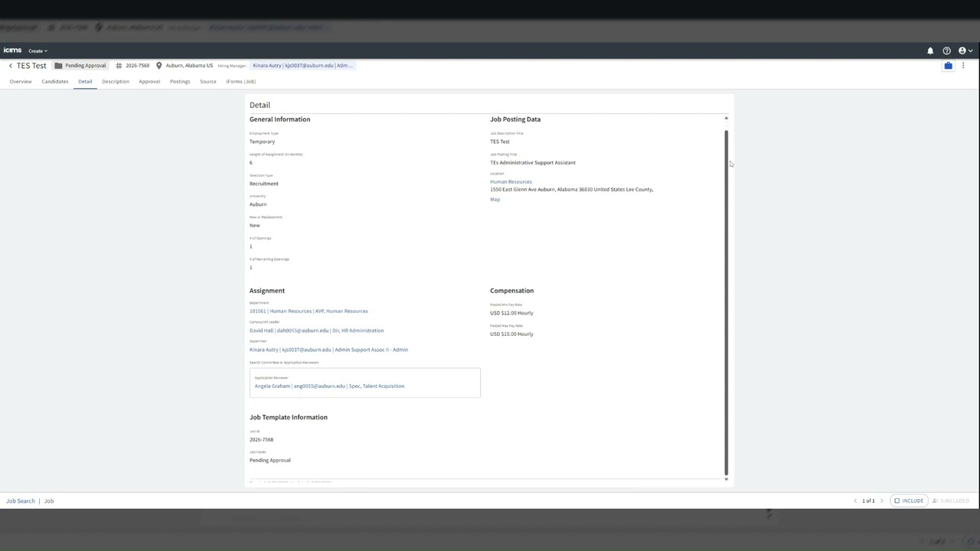The height and width of the screenshot is (551, 980).
Task: Click the iCIMS logo
Action: [x=12, y=51]
